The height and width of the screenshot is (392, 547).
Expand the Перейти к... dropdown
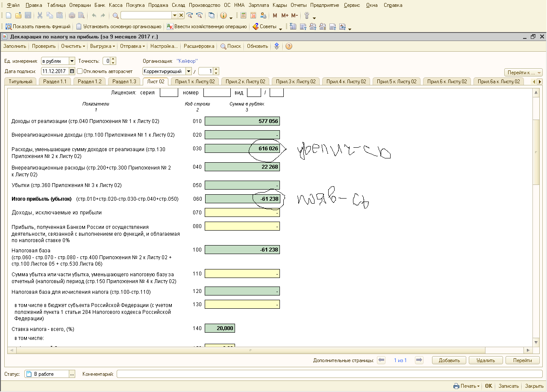[523, 73]
